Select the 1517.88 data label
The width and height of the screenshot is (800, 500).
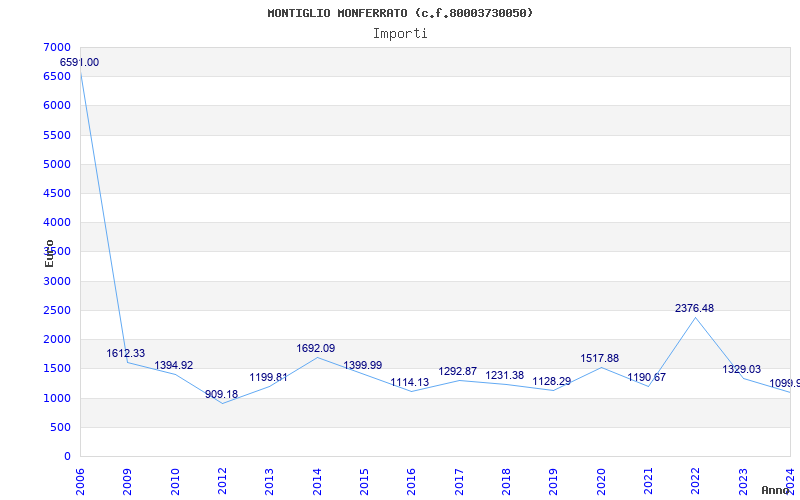coord(600,359)
